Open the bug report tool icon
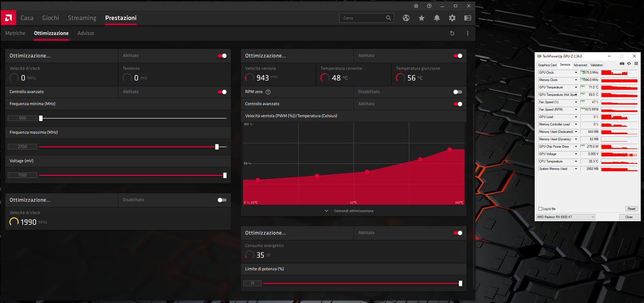The width and height of the screenshot is (644, 303). [416, 6]
